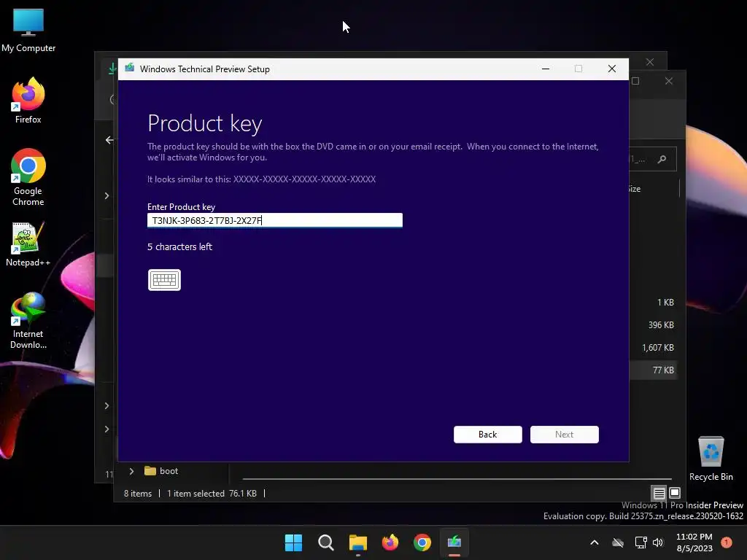The image size is (747, 560).
Task: Open taskbar Search
Action: coord(326,542)
